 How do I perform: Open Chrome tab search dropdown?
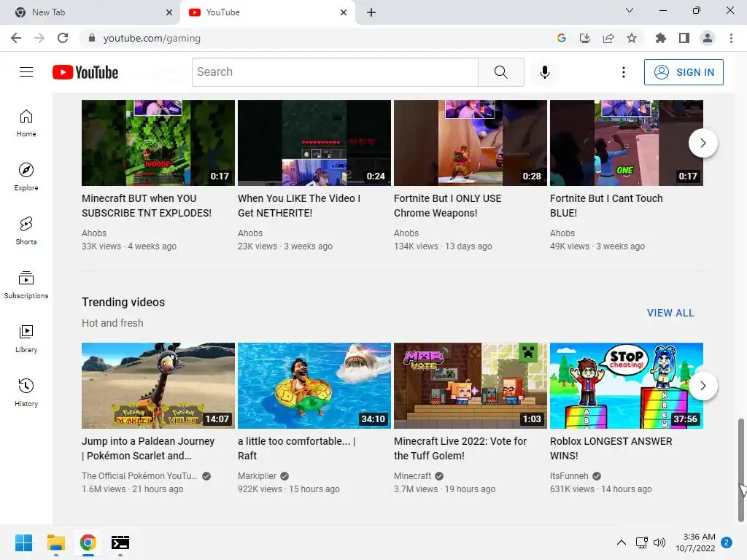point(630,10)
